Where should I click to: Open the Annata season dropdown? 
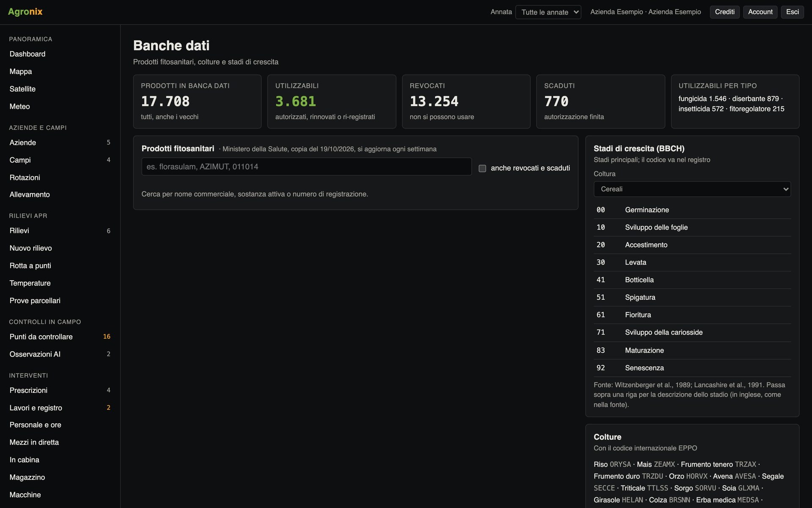[548, 12]
